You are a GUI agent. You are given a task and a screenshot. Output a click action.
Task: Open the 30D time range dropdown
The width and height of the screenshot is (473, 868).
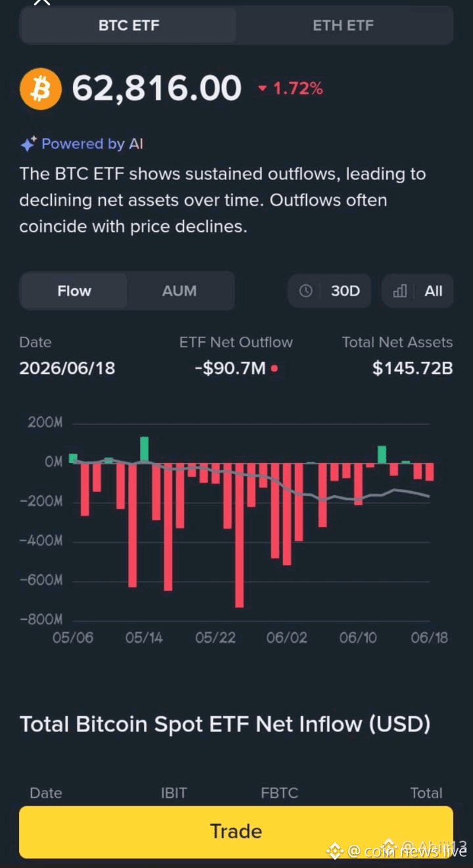[329, 291]
